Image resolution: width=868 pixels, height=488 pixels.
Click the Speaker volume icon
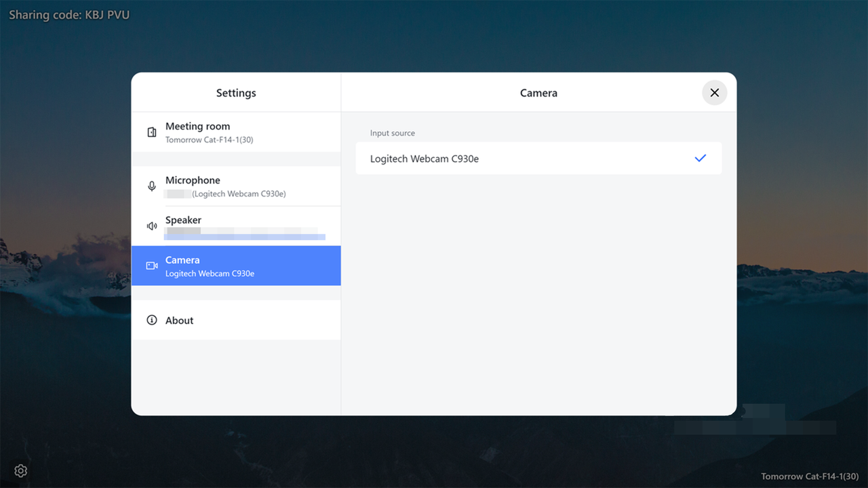[x=152, y=226]
